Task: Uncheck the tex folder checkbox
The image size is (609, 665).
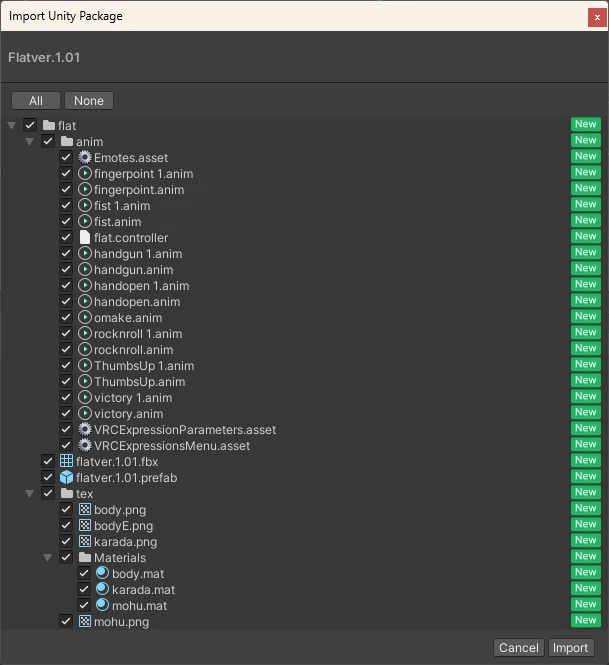Action: point(48,493)
